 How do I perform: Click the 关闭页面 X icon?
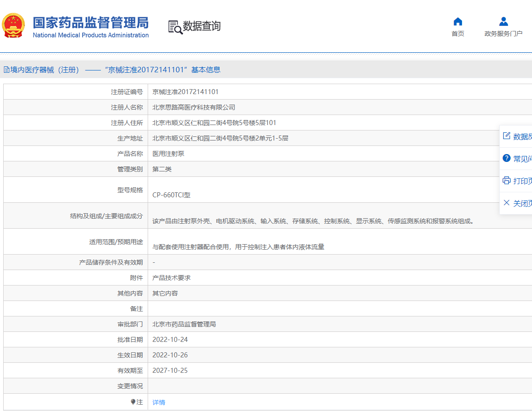point(507,203)
